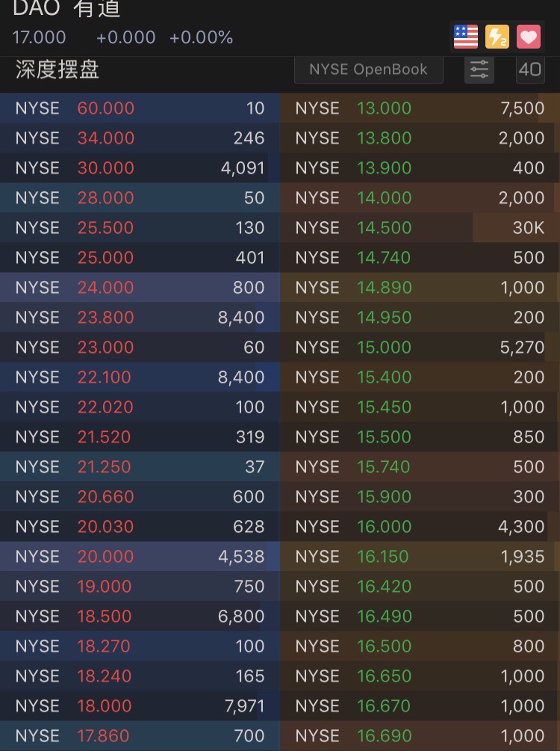Image resolution: width=560 pixels, height=751 pixels.
Task: Select the bid price 16.500
Action: (x=385, y=646)
